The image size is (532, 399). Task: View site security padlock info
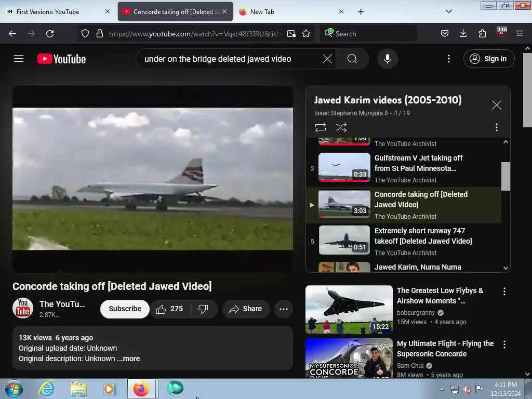pos(99,34)
